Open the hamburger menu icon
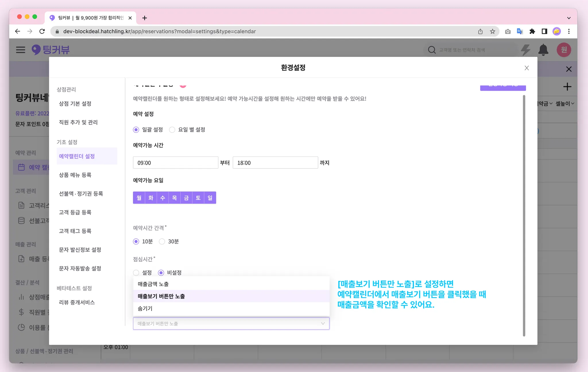Viewport: 588px width, 372px height. tap(20, 50)
